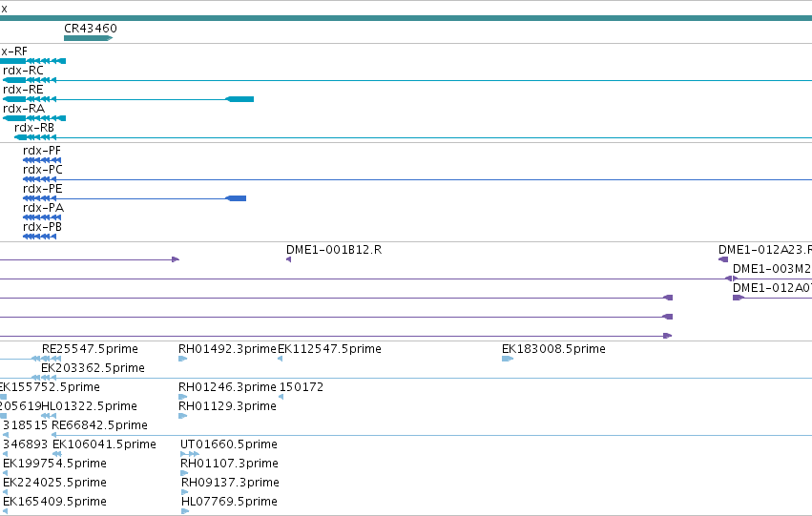
Task: Select the rdx-PB protein label
Action: tap(43, 227)
